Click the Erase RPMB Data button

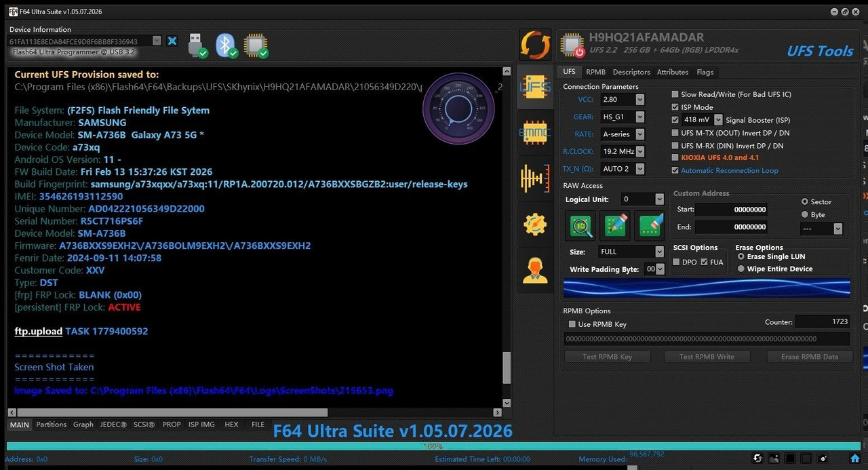click(810, 357)
